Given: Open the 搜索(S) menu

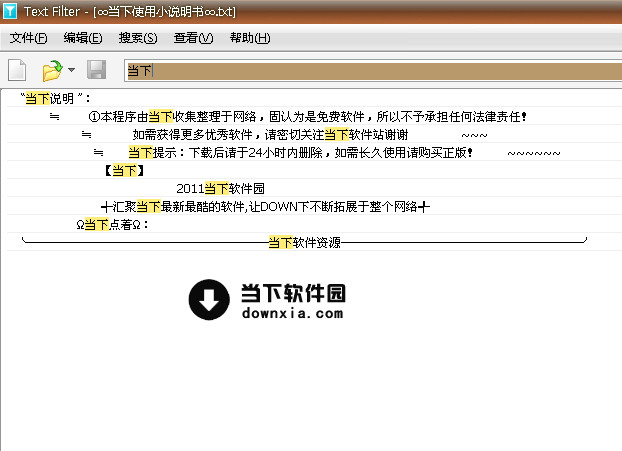Looking at the screenshot, I should click(x=138, y=38).
